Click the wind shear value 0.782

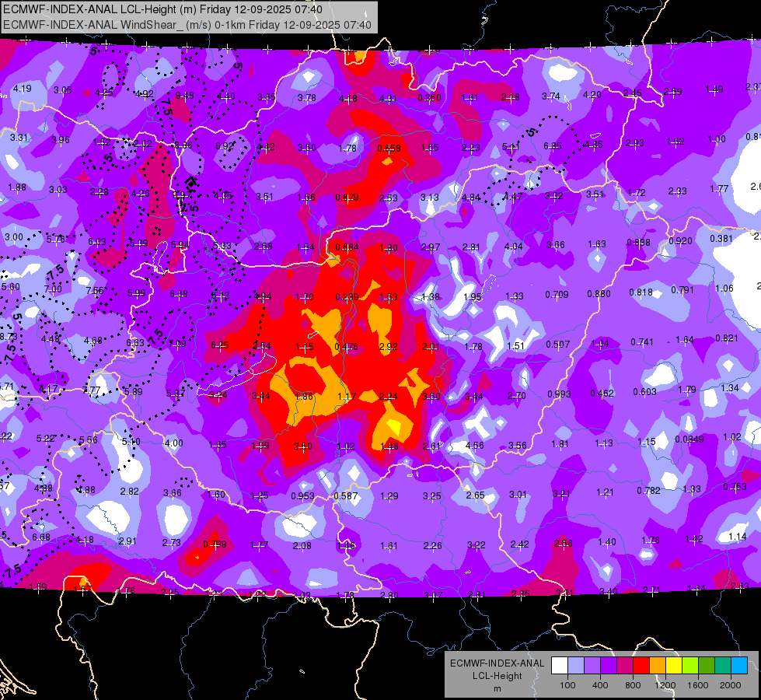coord(649,490)
